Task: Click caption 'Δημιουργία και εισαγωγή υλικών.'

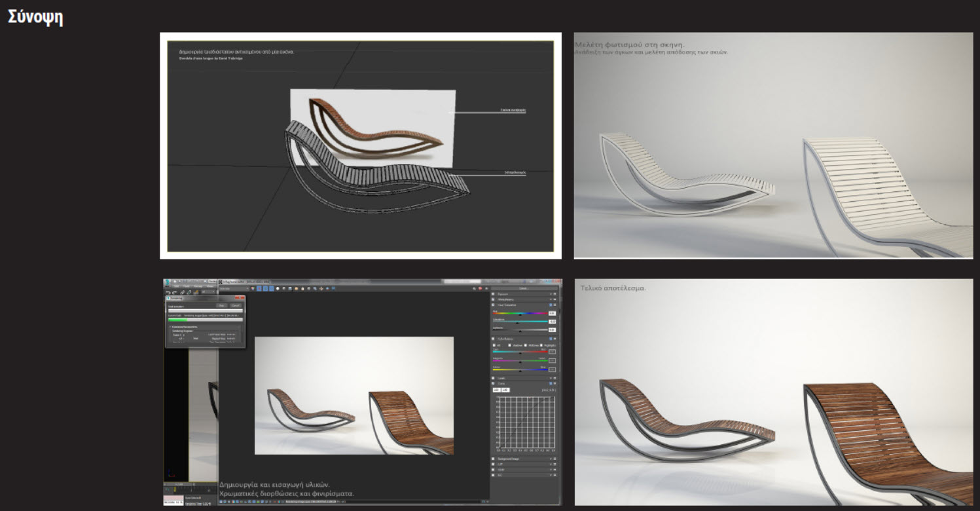Action: tap(274, 484)
